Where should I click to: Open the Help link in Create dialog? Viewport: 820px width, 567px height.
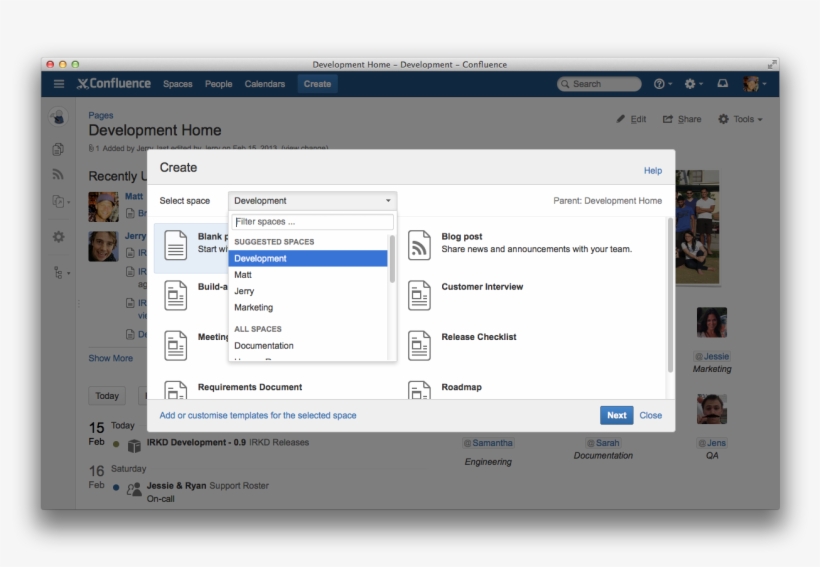pos(653,171)
